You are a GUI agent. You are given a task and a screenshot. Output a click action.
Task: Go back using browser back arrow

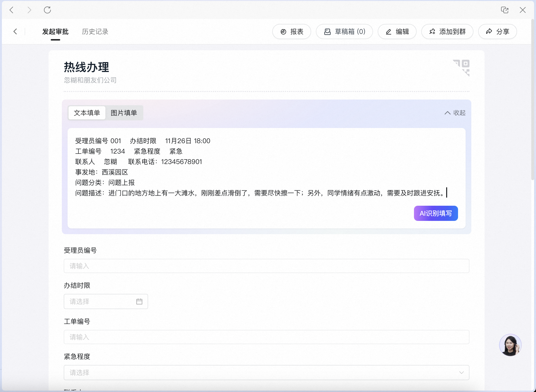click(x=11, y=10)
